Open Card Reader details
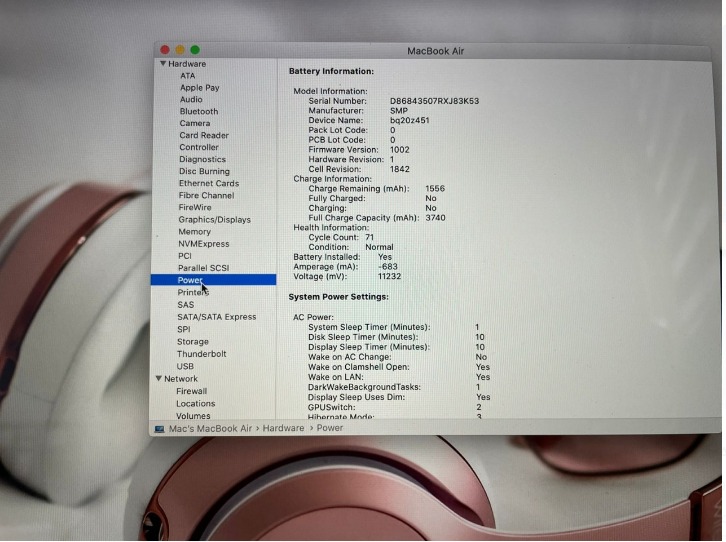Screen dimensions: 726x542 pyautogui.click(x=204, y=136)
